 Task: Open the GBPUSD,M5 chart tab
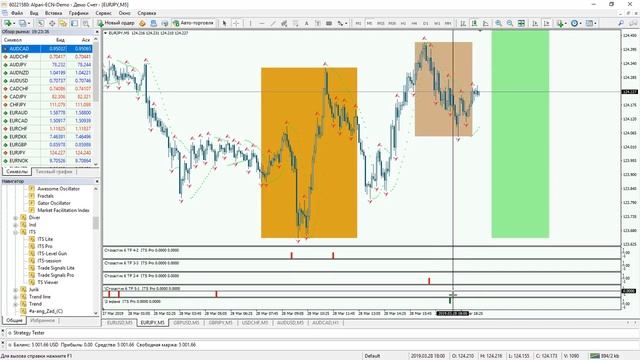(186, 323)
